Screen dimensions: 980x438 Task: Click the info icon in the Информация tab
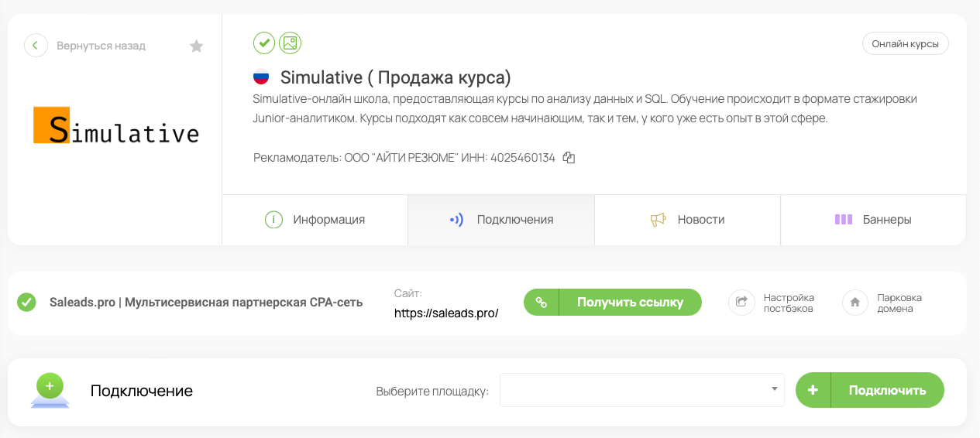pyautogui.click(x=273, y=220)
